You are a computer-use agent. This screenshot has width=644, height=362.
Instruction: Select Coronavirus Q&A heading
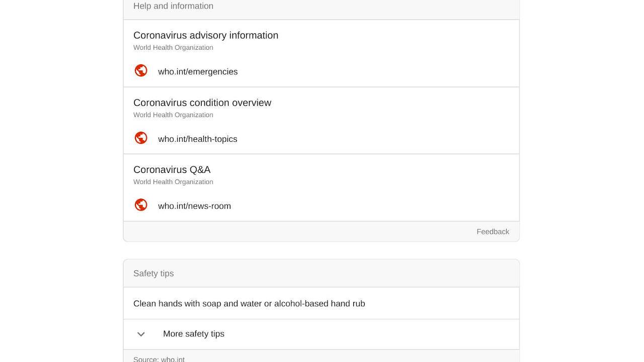(172, 169)
